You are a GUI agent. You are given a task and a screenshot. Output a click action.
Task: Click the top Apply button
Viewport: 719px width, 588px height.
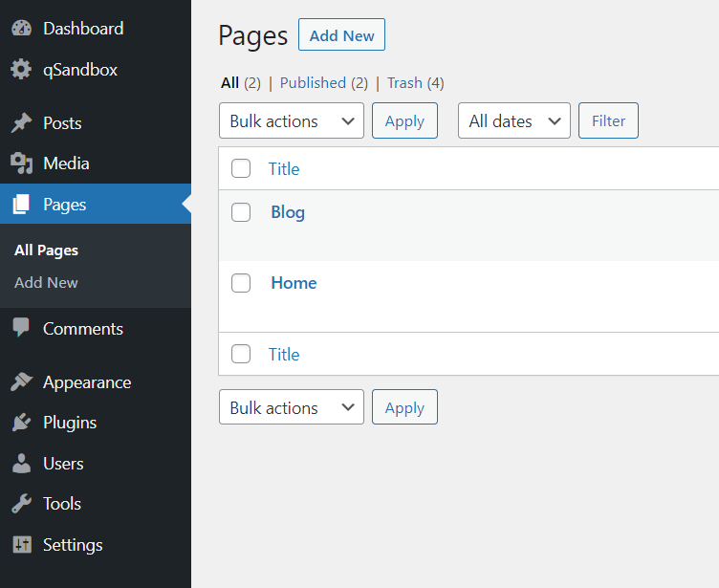pos(404,120)
